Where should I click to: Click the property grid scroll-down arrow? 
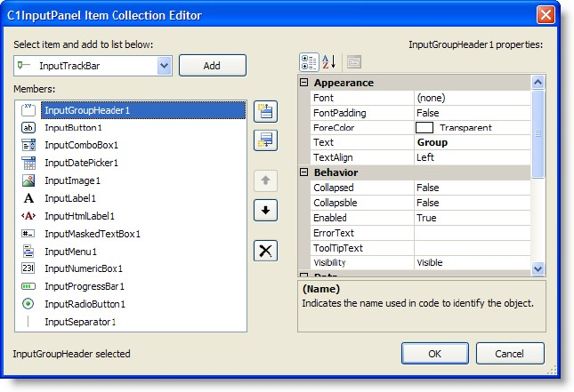pyautogui.click(x=538, y=268)
